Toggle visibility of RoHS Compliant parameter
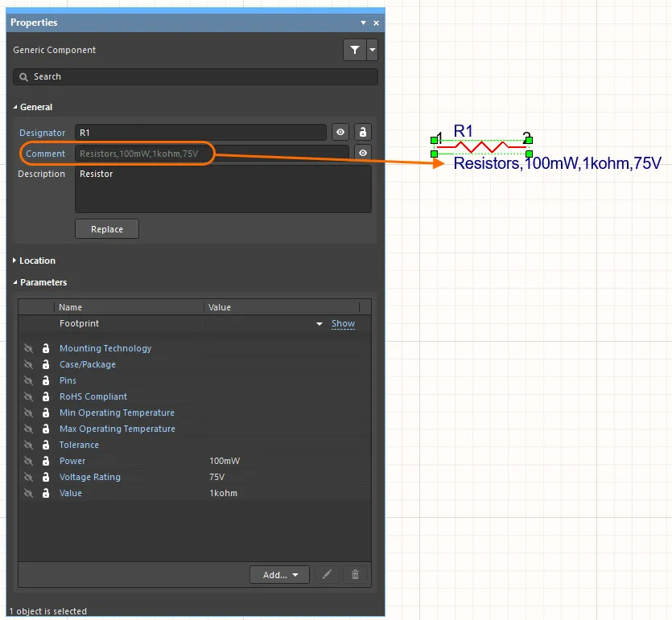 click(x=28, y=397)
